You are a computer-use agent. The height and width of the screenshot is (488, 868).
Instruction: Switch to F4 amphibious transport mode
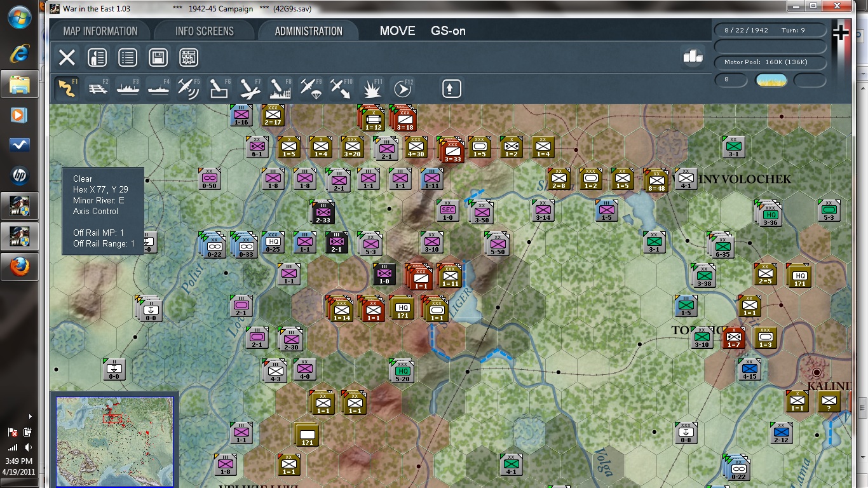[158, 88]
